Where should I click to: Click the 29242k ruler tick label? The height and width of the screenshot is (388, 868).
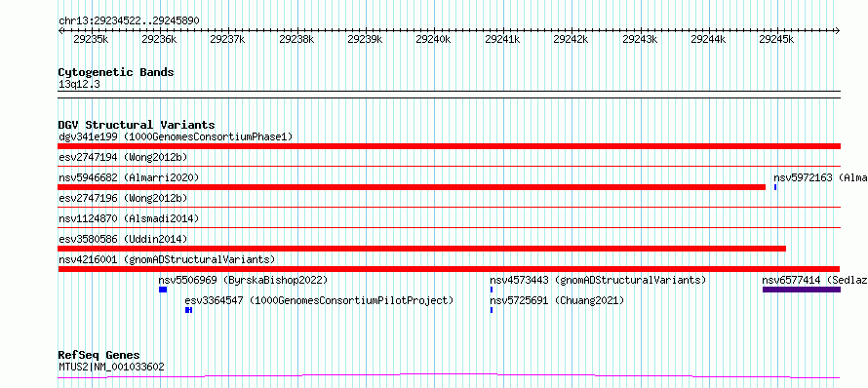pos(571,39)
